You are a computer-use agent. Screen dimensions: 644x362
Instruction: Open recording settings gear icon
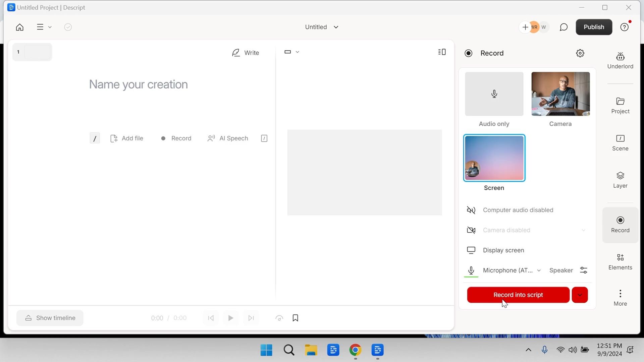(x=580, y=53)
